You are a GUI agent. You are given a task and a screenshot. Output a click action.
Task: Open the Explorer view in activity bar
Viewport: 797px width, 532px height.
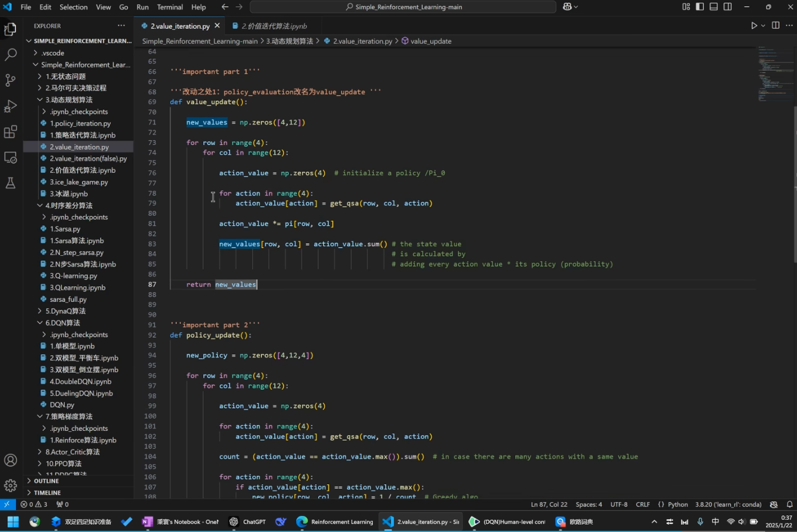[x=11, y=29]
